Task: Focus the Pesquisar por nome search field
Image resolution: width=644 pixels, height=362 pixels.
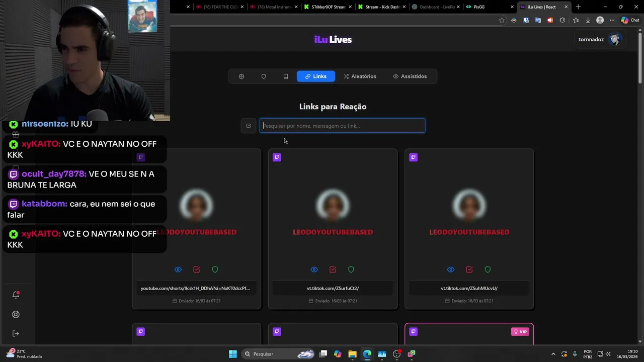Action: click(342, 126)
